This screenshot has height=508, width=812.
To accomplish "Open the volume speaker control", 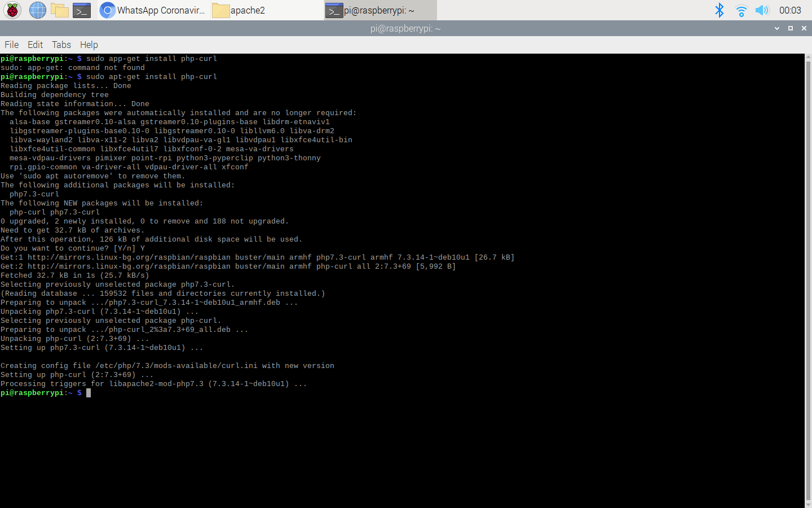I will tap(762, 10).
